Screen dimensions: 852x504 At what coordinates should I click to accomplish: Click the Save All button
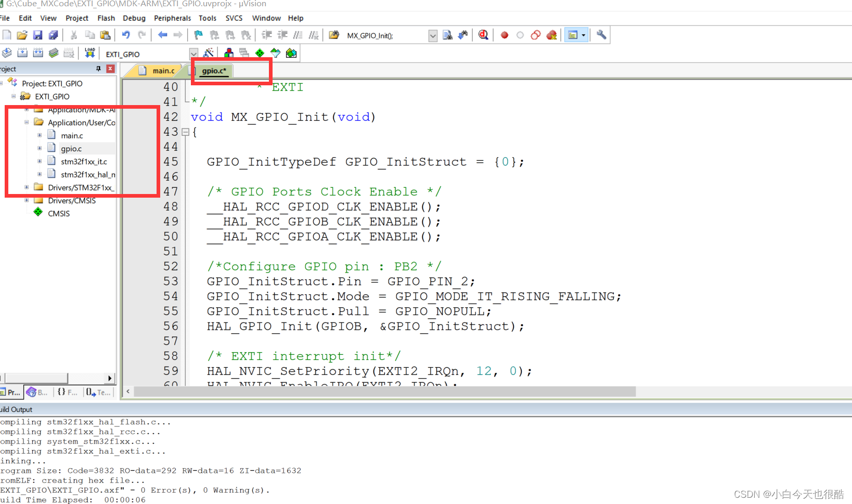[x=53, y=35]
